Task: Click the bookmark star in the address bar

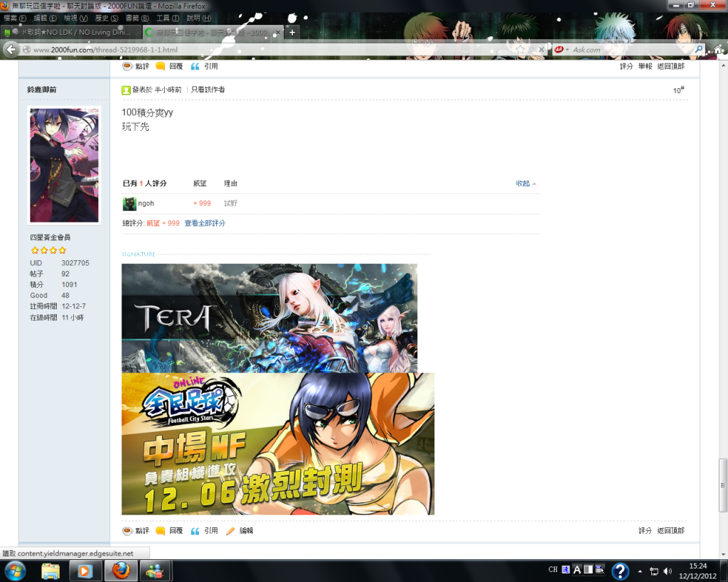Action: pos(521,50)
